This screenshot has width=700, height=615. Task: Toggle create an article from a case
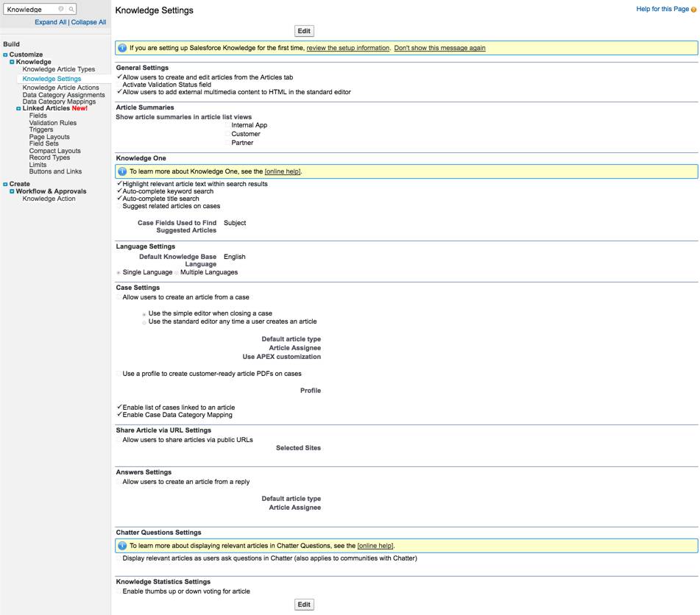click(x=119, y=297)
